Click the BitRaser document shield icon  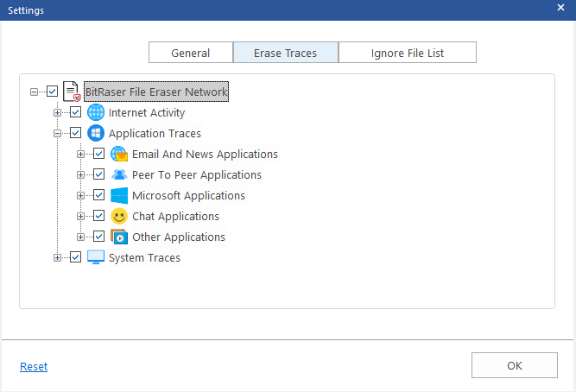click(x=72, y=92)
